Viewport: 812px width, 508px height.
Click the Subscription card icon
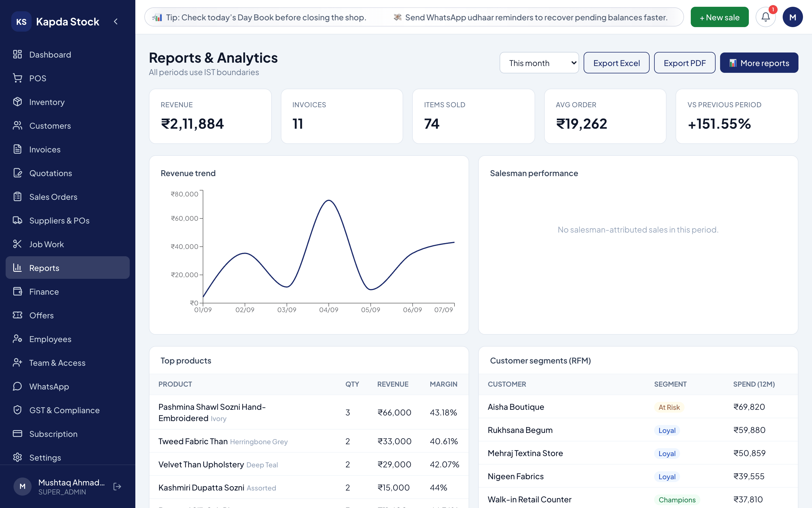click(17, 434)
